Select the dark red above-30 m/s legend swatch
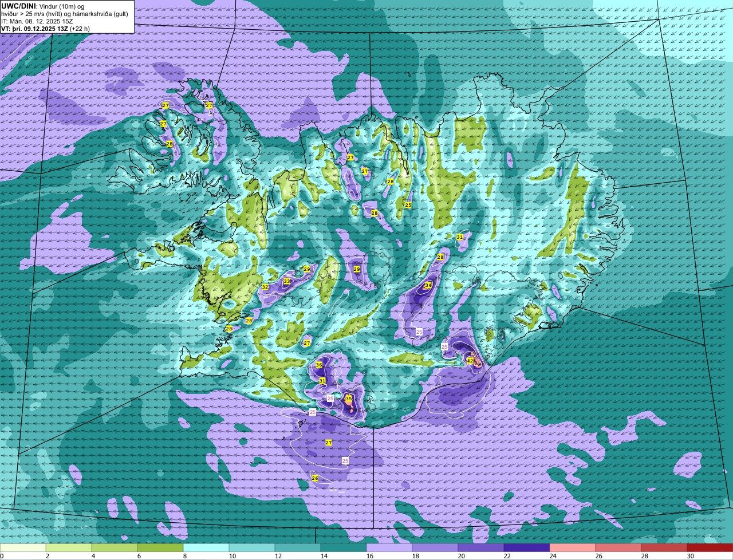 (x=710, y=548)
